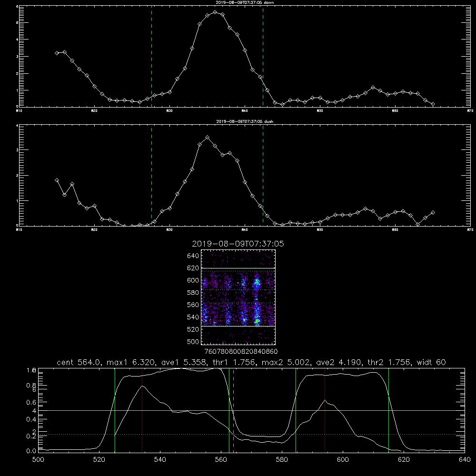
Task: Click dusk plot x-axis label '810'
Action: [19, 230]
